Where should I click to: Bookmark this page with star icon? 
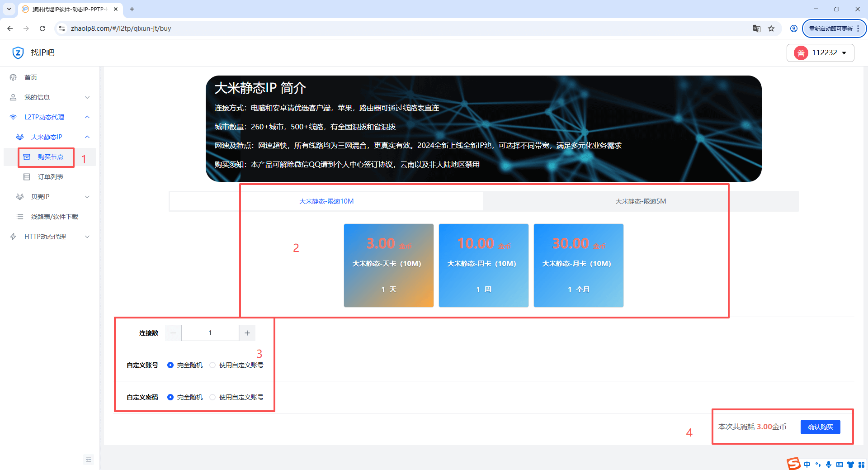771,28
